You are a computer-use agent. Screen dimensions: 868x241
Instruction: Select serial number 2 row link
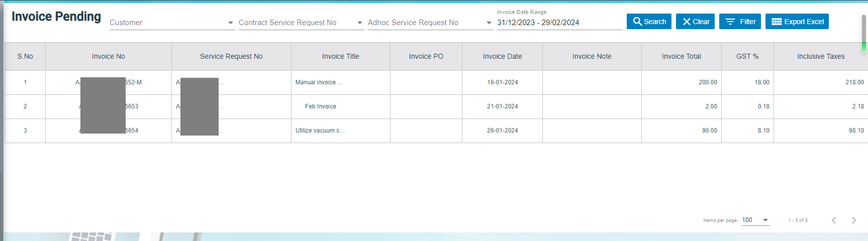25,106
